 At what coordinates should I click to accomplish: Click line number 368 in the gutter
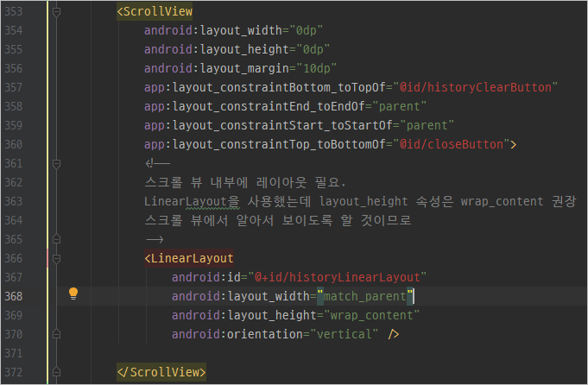[14, 296]
